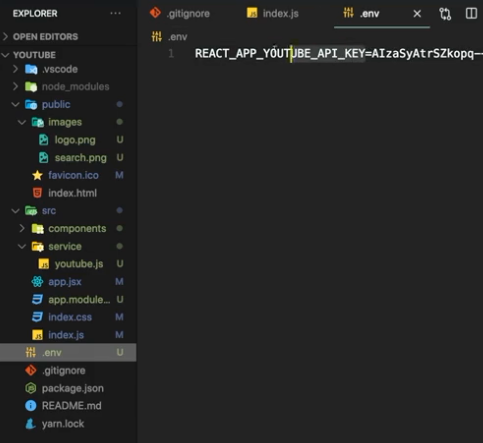Open favicon.ico in the file tree

pos(73,175)
